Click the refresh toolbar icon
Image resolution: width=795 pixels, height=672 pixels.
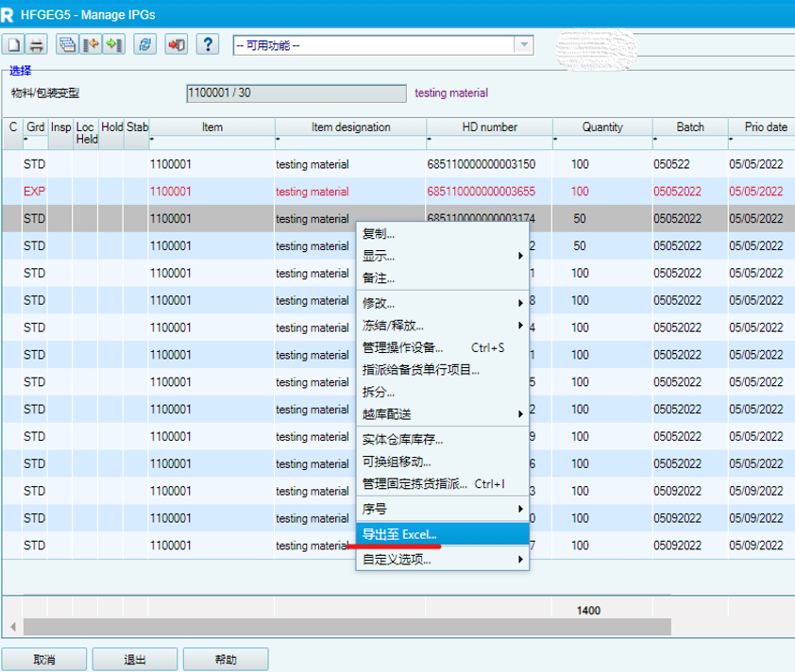[144, 44]
